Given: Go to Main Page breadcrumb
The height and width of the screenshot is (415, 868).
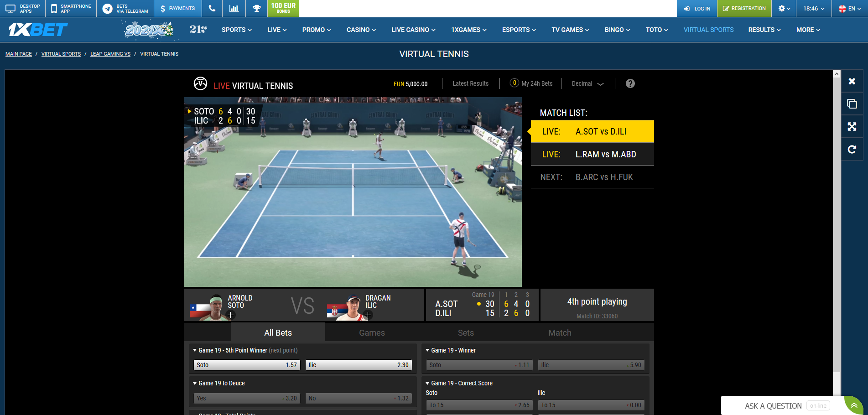Looking at the screenshot, I should [19, 54].
